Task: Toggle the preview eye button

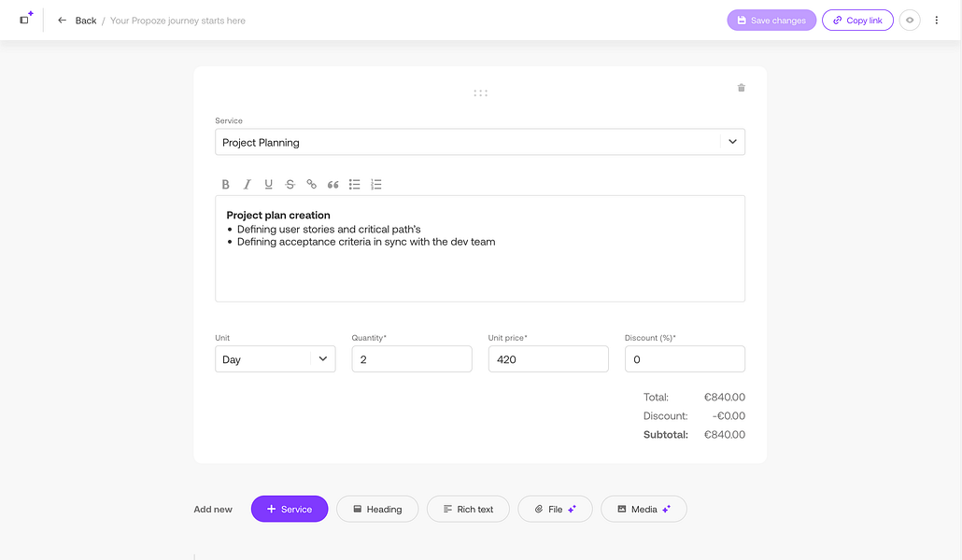Action: [x=910, y=21]
